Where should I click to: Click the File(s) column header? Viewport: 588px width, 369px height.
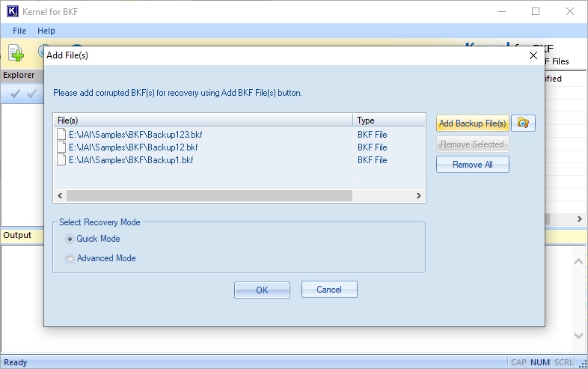point(203,120)
